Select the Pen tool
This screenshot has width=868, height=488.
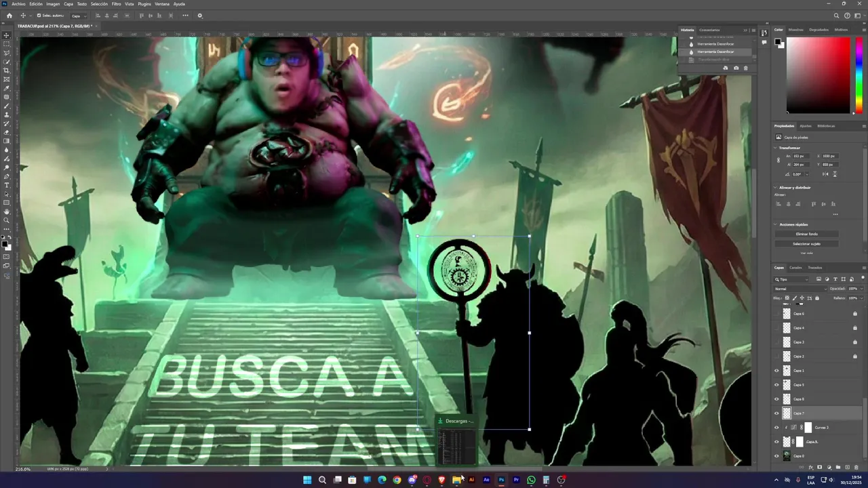coord(7,176)
